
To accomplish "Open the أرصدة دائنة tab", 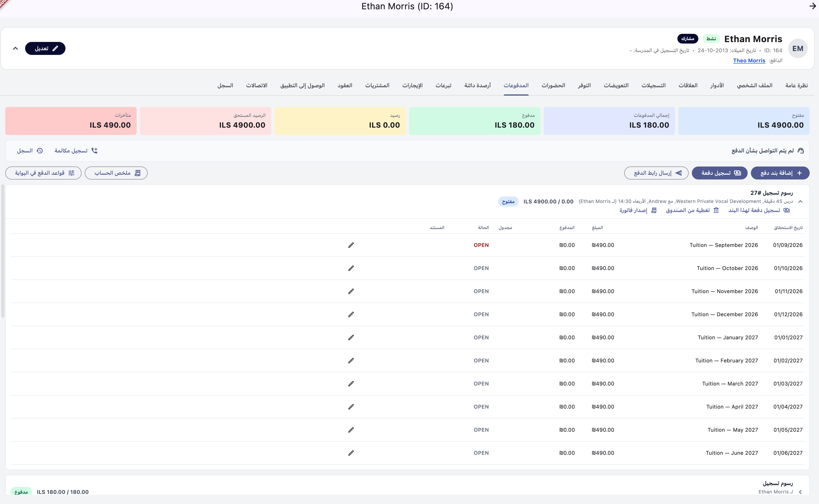I will pos(477,85).
